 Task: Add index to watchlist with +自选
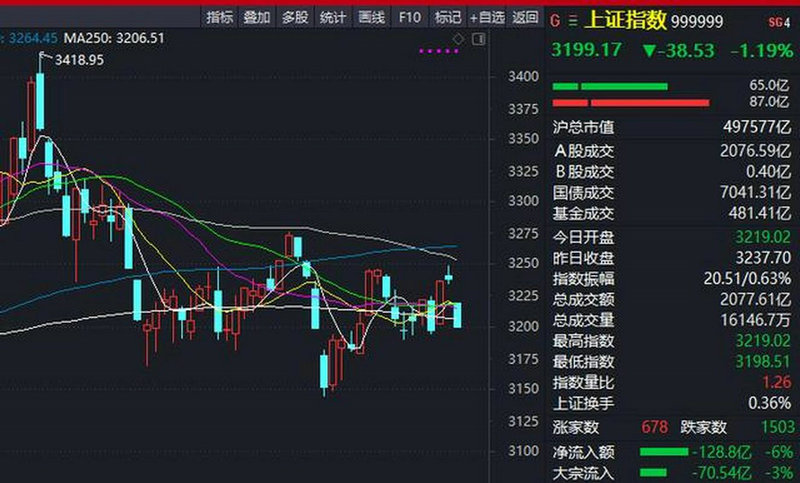pyautogui.click(x=487, y=17)
